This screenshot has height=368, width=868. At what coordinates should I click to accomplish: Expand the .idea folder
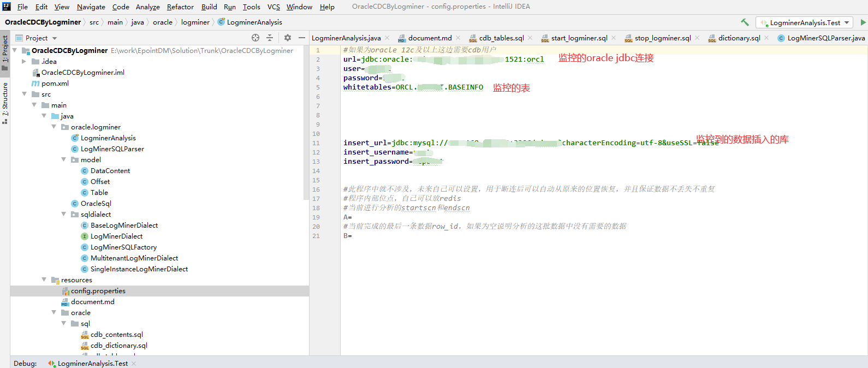click(x=24, y=62)
